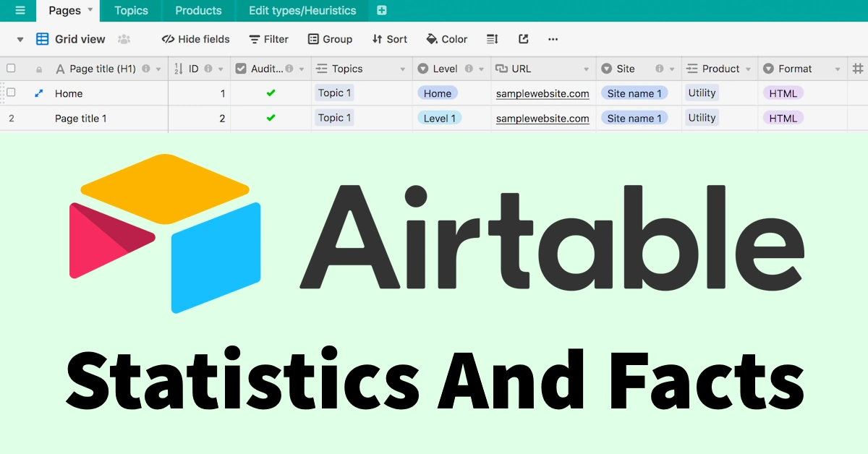This screenshot has height=454, width=868.
Task: Open samplewebsite.com link in Home row
Action: [x=542, y=93]
